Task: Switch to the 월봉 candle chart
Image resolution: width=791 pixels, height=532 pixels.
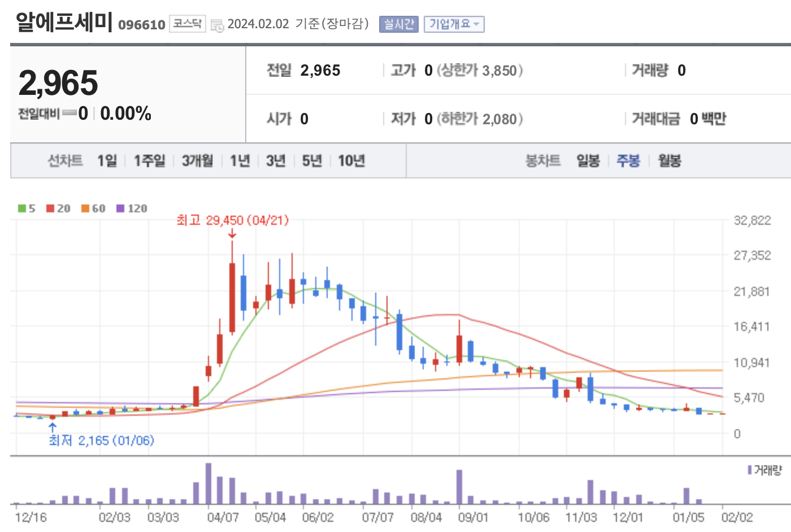Action: [x=670, y=161]
